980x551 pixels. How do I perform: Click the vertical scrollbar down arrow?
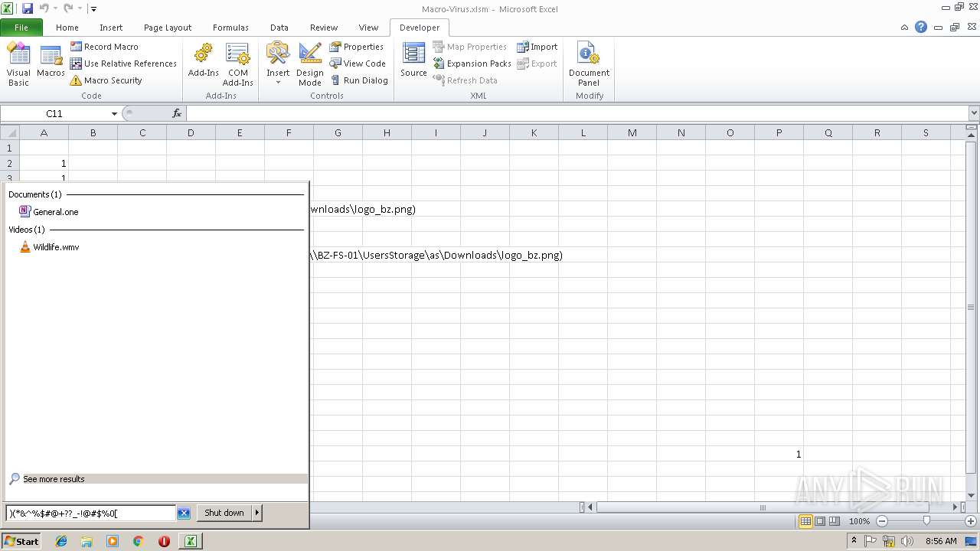pyautogui.click(x=972, y=494)
